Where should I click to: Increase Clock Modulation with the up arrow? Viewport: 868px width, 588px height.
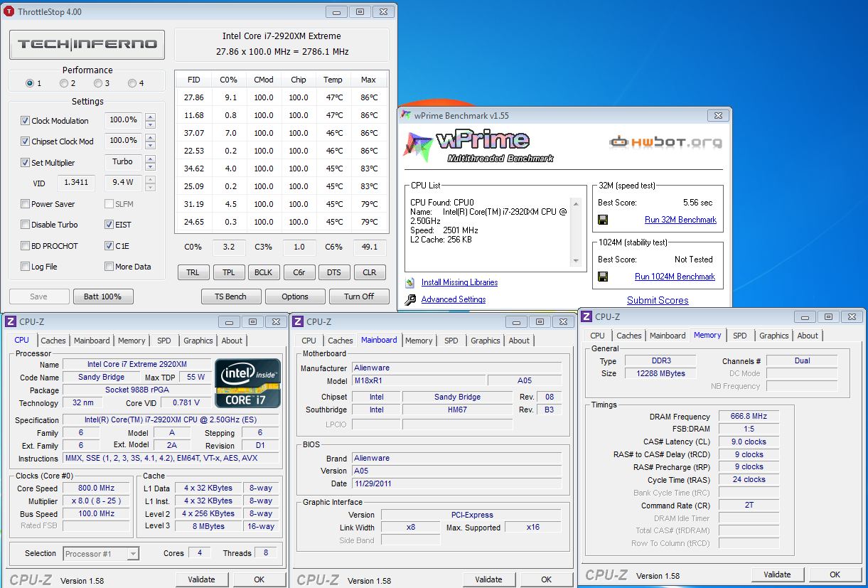(x=150, y=117)
